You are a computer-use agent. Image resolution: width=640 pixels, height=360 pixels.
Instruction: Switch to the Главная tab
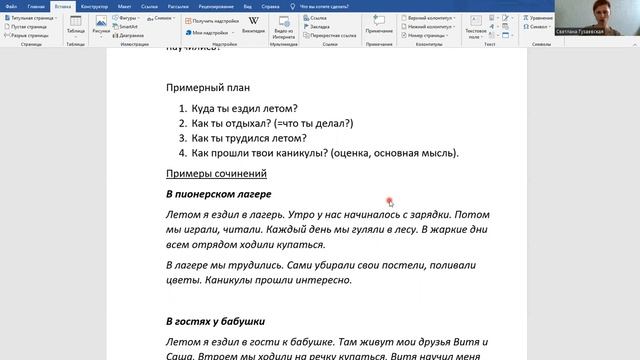coord(36,7)
